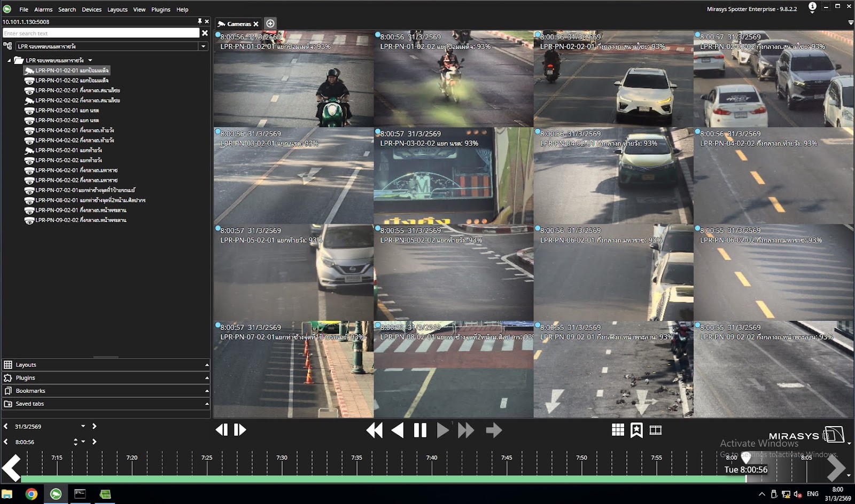Step one frame forward
This screenshot has height=504, width=855.
240,430
